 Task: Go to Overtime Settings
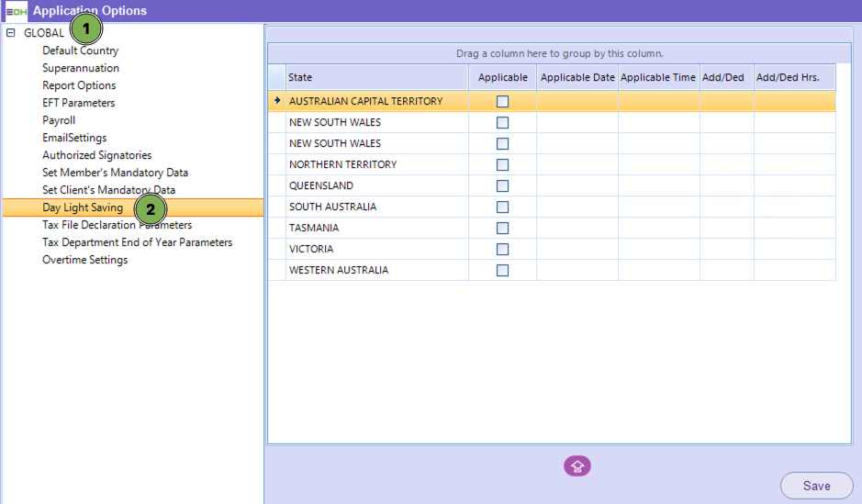click(x=84, y=260)
